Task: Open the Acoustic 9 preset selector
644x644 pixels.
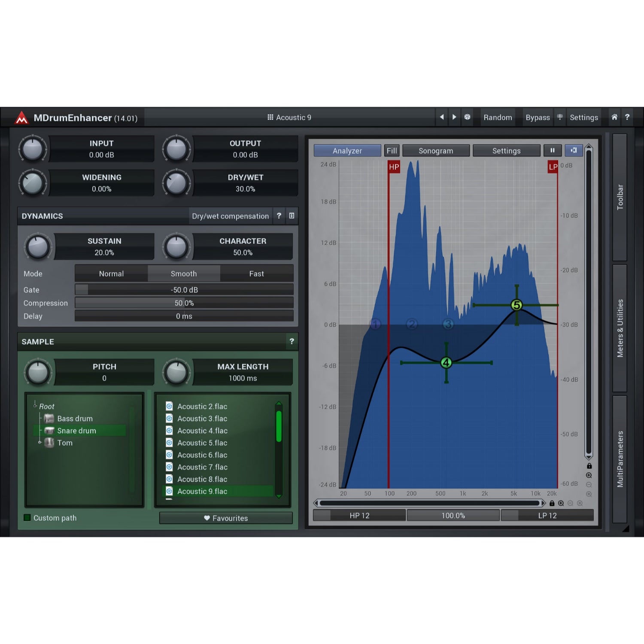Action: click(289, 117)
